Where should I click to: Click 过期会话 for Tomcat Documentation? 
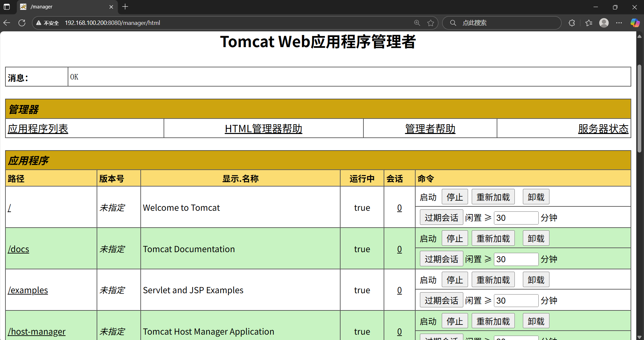click(x=441, y=259)
